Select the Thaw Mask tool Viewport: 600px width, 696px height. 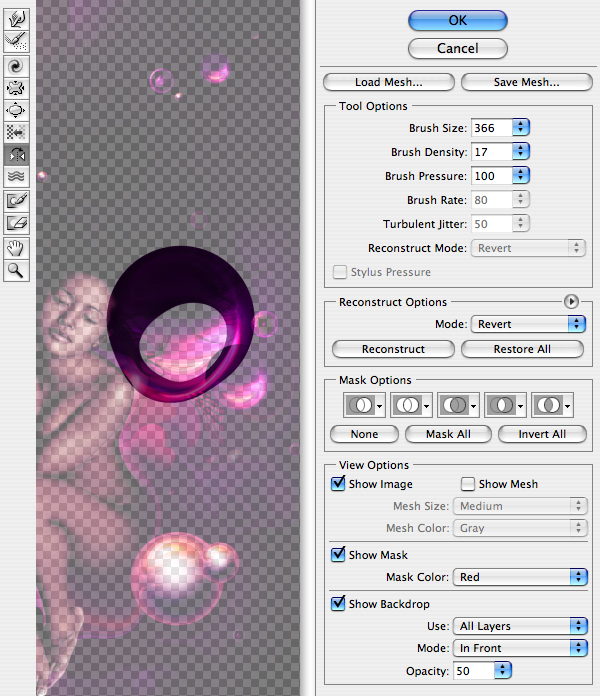16,223
